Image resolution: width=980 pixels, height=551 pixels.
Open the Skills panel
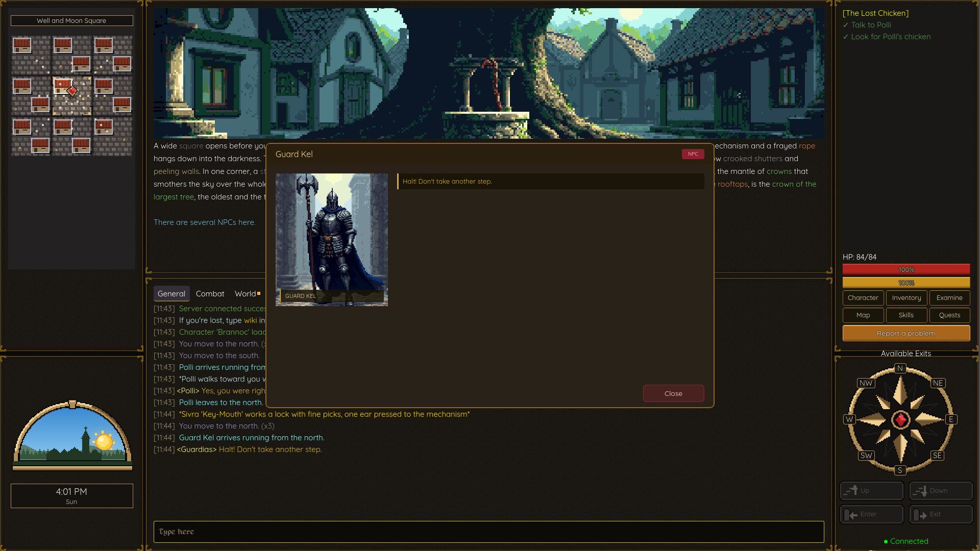906,315
